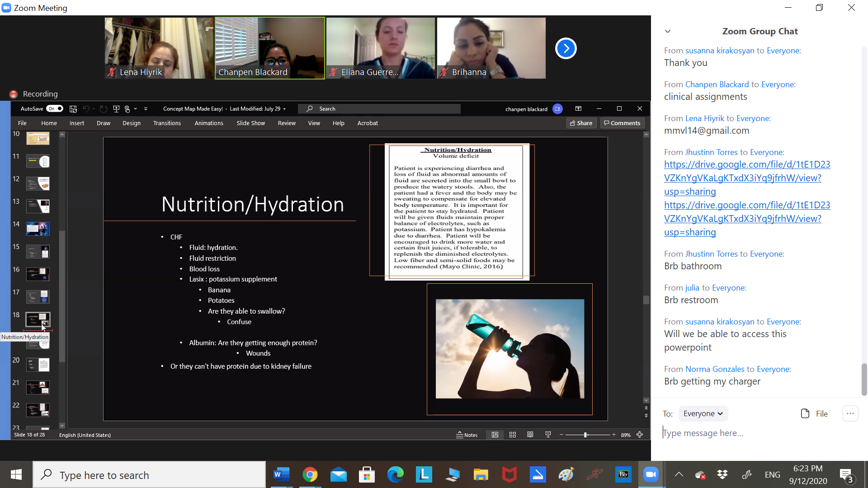
Task: Expand the file name version dropdown
Action: tap(284, 109)
